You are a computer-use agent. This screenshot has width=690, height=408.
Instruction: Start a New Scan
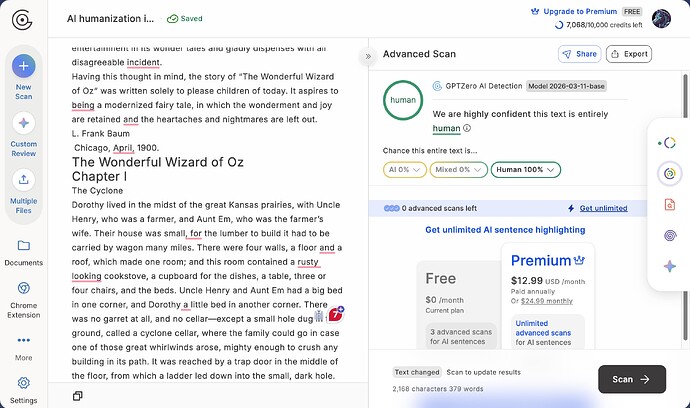tap(24, 76)
